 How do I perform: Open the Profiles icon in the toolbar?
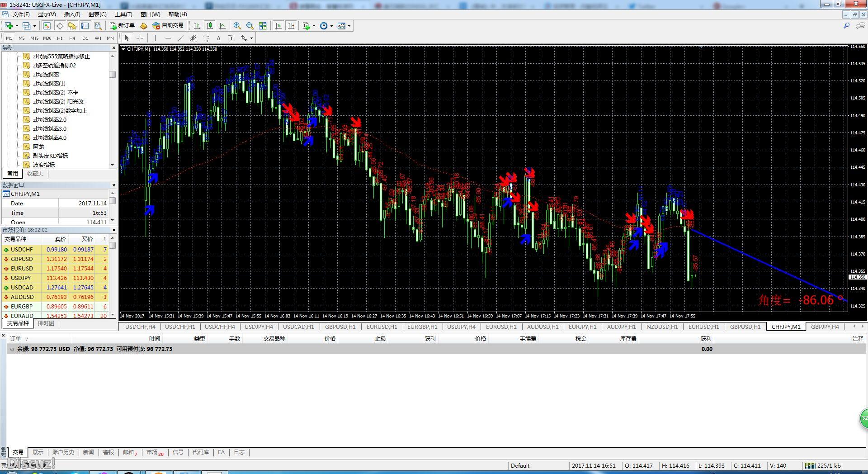tap(27, 26)
